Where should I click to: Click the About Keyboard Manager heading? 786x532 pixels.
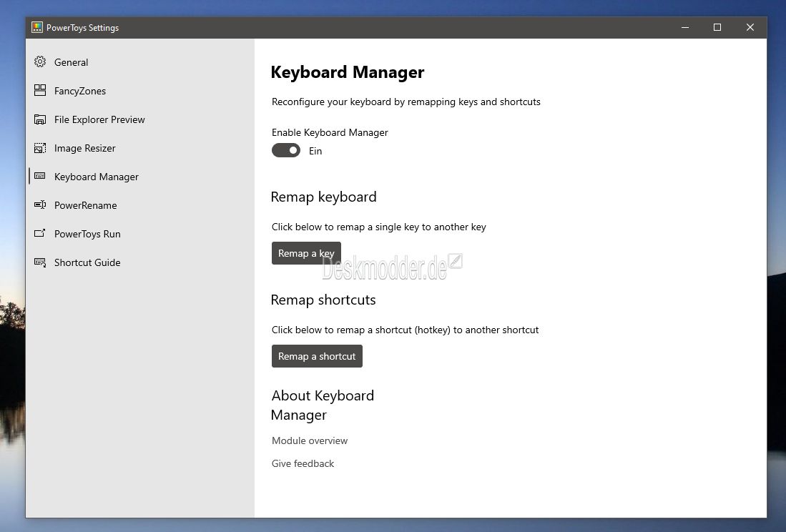tap(323, 405)
